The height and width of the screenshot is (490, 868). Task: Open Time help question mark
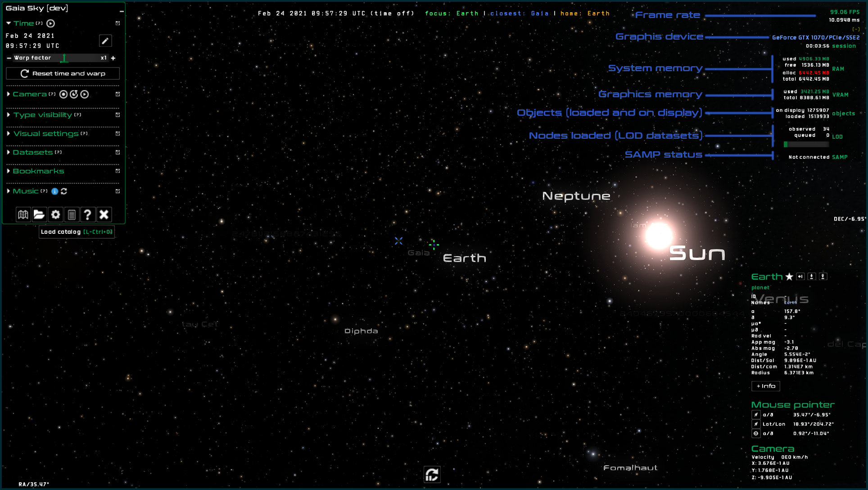[x=40, y=23]
